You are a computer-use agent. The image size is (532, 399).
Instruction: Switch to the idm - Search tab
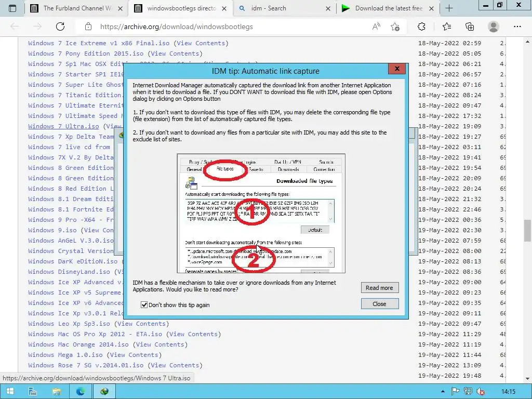(x=284, y=8)
